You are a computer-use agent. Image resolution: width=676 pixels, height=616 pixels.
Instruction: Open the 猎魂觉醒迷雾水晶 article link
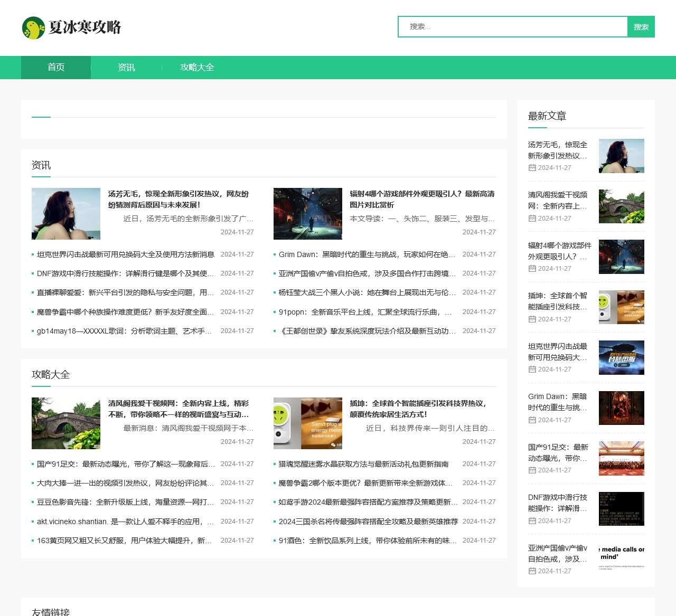coord(363,464)
